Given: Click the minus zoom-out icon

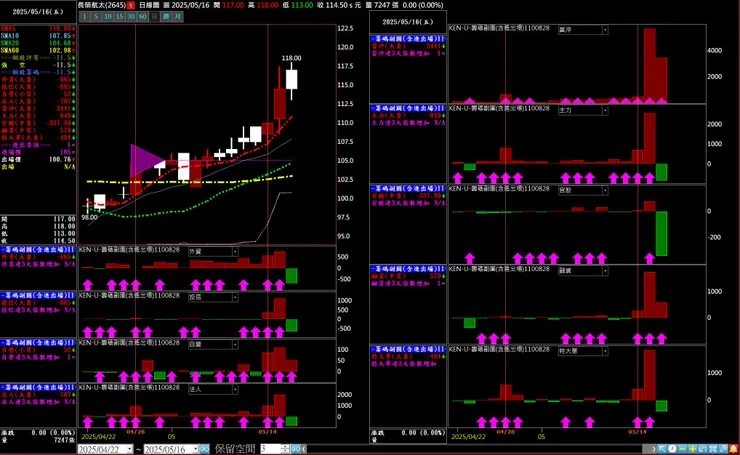Looking at the screenshot, I should tap(682, 449).
